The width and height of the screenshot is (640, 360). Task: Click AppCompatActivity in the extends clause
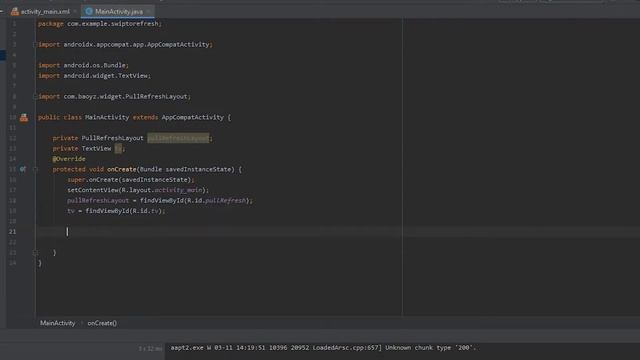[193, 118]
